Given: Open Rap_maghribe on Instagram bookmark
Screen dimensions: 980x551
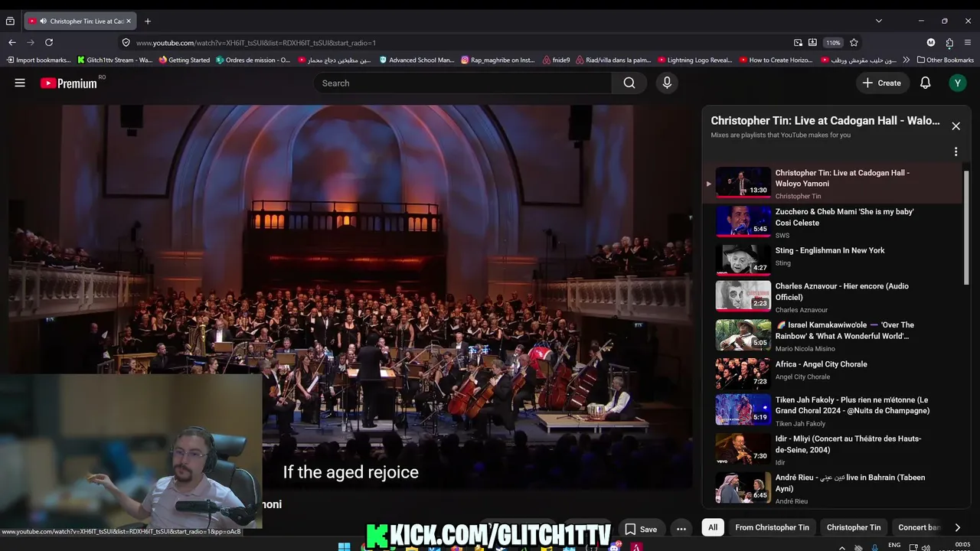Looking at the screenshot, I should point(498,60).
